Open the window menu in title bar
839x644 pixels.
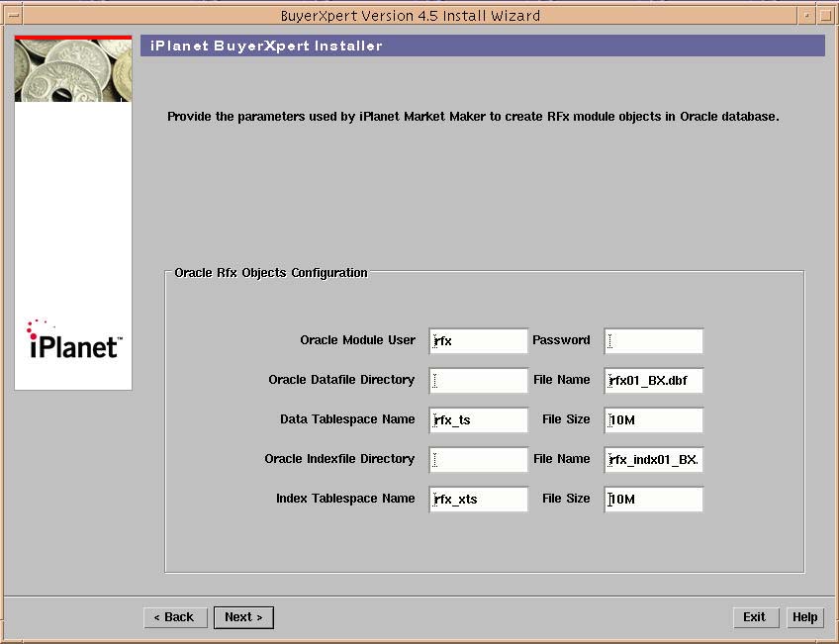click(x=14, y=16)
